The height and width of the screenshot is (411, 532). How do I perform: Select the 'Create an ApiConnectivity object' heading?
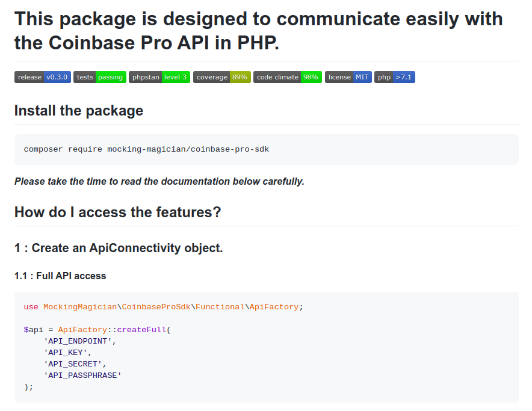point(118,247)
